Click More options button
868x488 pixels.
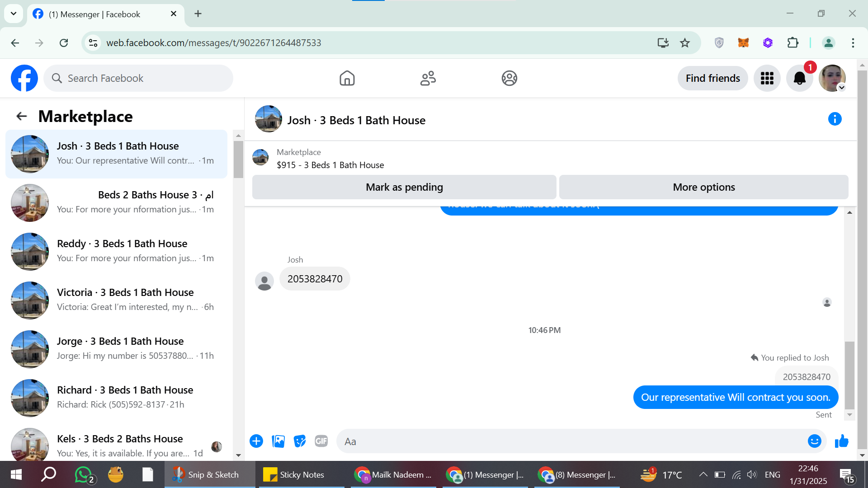(703, 187)
